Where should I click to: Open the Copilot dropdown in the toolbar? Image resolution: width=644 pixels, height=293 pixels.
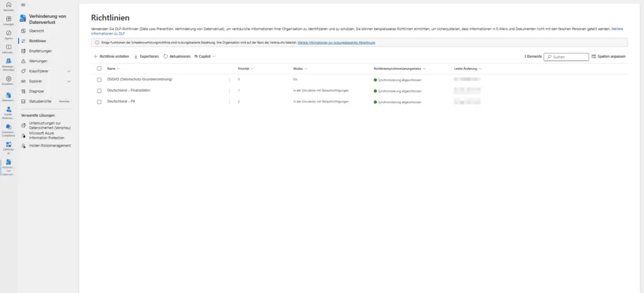[205, 56]
